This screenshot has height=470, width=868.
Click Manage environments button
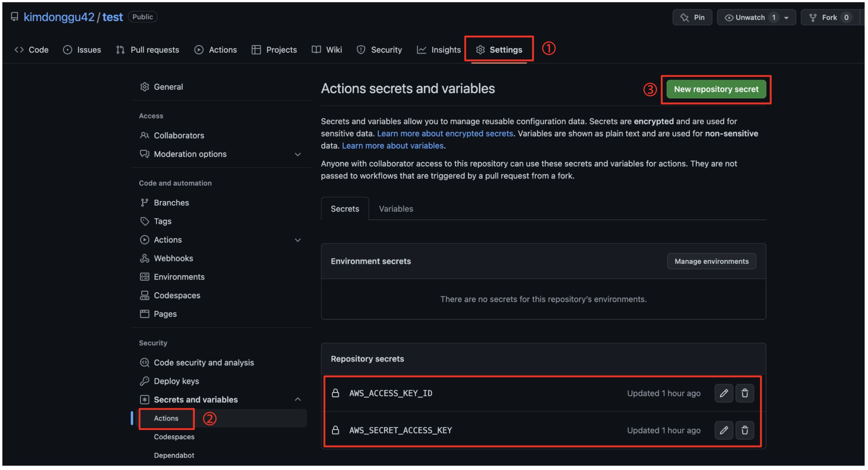click(712, 262)
